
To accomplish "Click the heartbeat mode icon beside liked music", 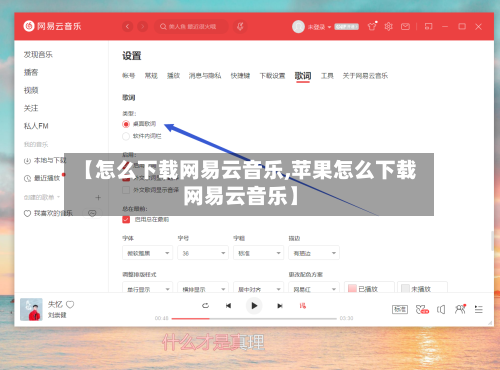I will [x=92, y=213].
